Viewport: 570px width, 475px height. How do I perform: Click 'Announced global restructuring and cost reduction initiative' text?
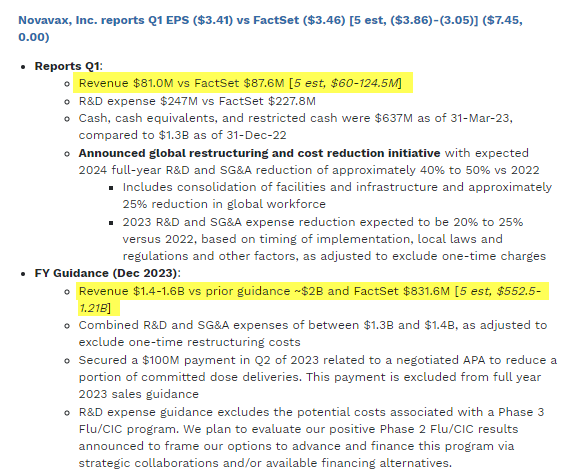pos(259,153)
